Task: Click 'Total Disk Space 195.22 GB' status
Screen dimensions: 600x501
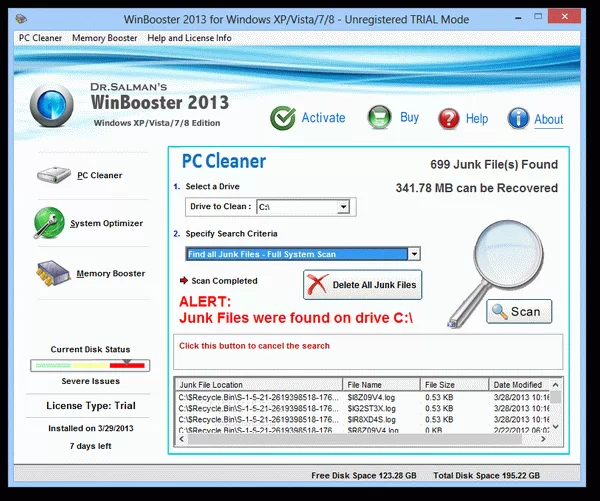Action: point(486,475)
